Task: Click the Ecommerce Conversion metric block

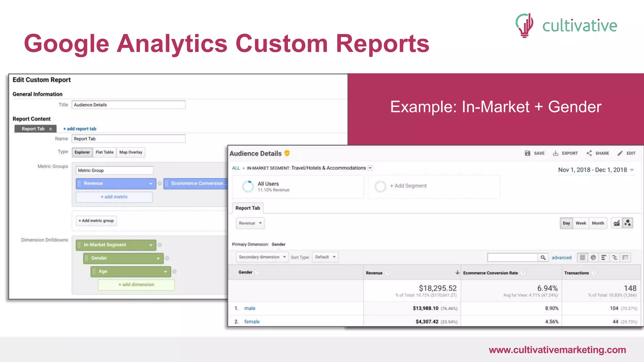Action: [x=196, y=183]
